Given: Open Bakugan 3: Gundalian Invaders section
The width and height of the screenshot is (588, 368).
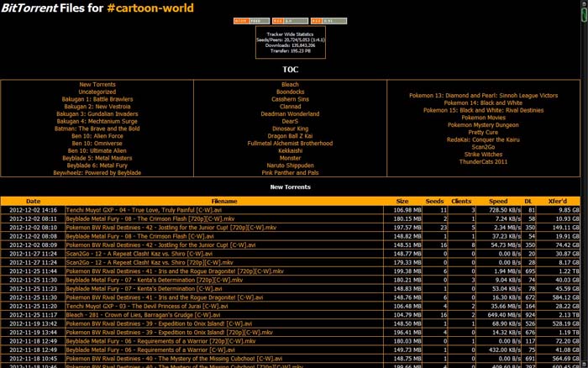Looking at the screenshot, I should [x=97, y=113].
